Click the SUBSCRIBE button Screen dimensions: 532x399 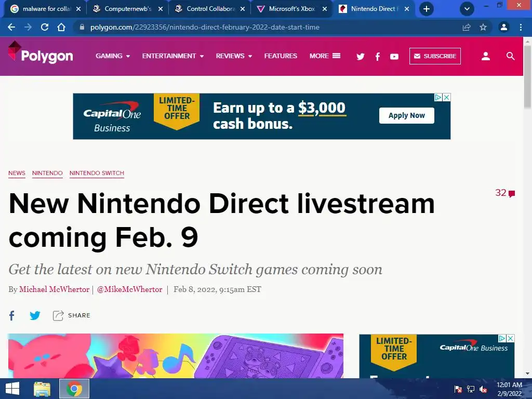point(435,56)
